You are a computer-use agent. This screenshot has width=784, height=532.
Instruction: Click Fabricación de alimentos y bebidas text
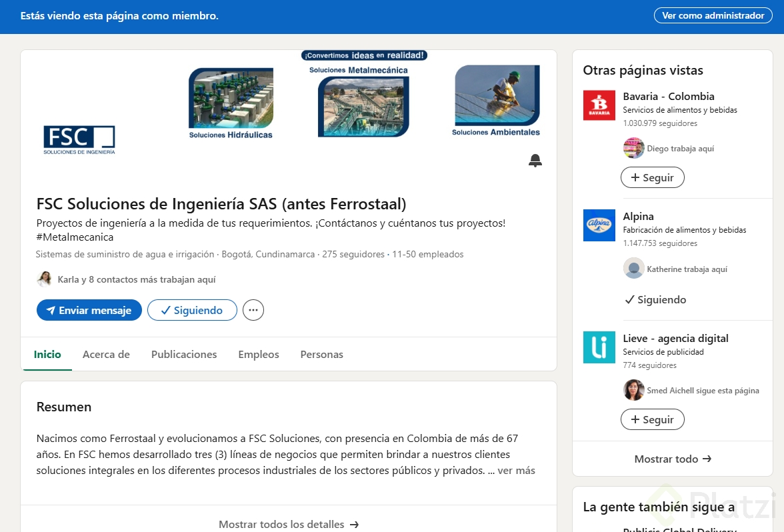point(685,229)
